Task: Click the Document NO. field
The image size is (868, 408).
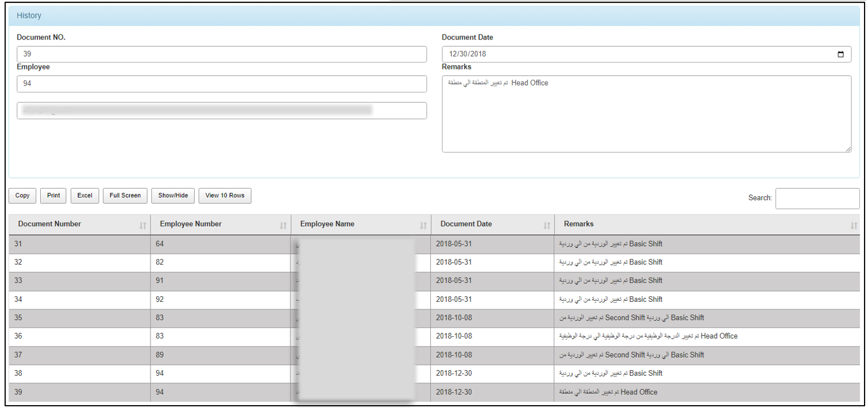Action: (222, 55)
